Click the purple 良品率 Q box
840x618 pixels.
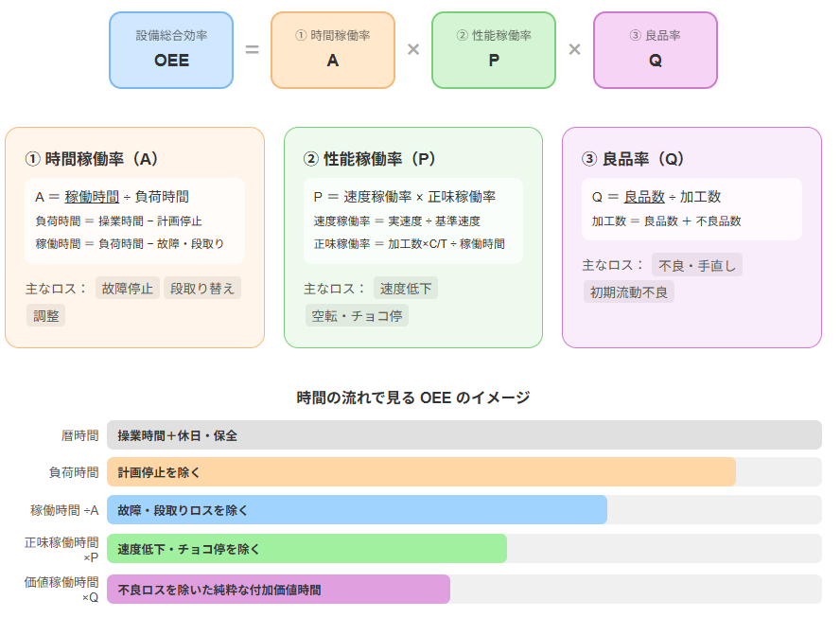point(655,50)
